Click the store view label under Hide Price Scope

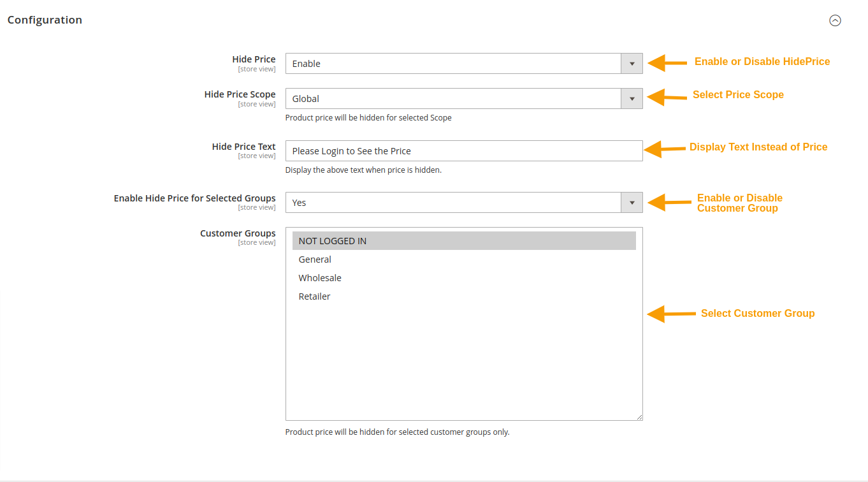[x=257, y=103]
